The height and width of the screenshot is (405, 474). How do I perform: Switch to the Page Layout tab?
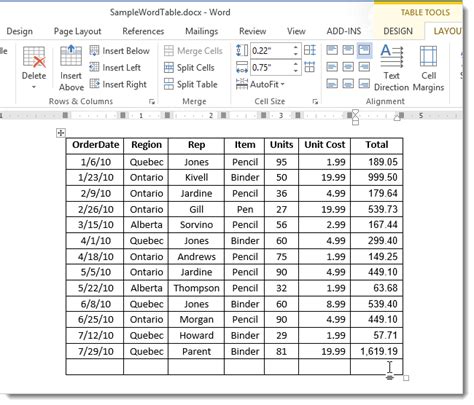(x=77, y=31)
